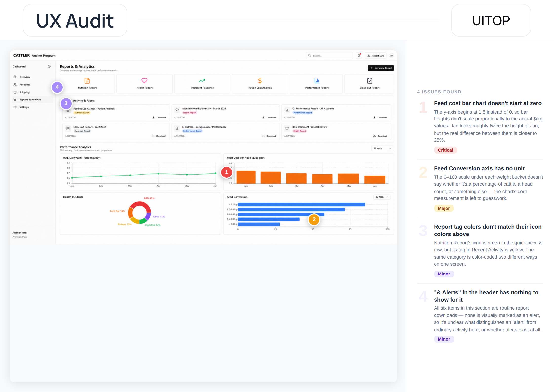Click Performance Report tag under Q1 Performance Report
This screenshot has height=392, width=554.
(x=302, y=113)
